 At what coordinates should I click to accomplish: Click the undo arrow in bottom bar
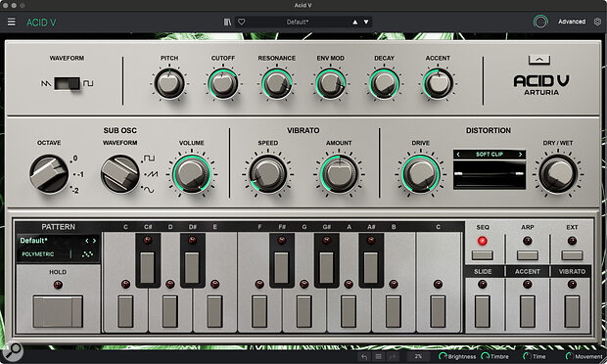[364, 356]
